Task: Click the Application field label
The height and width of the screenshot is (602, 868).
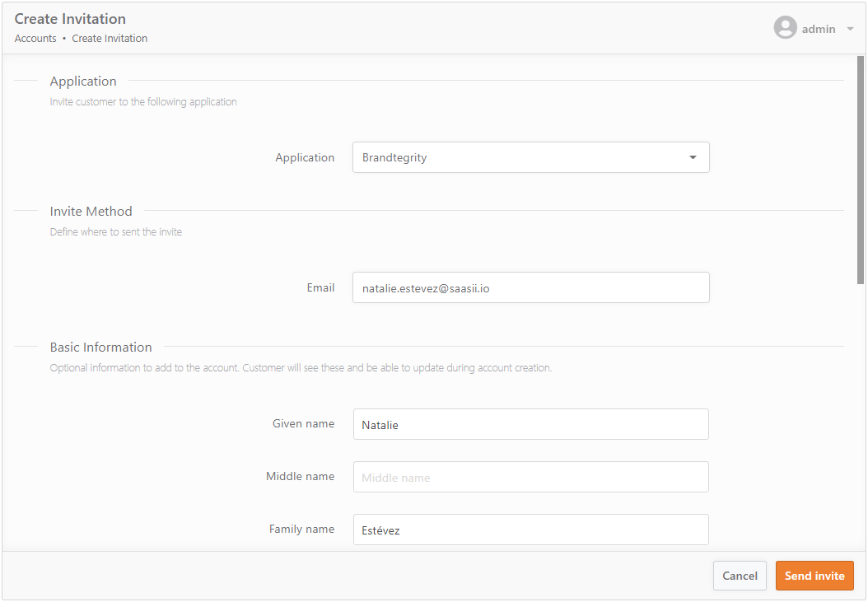Action: [x=305, y=157]
